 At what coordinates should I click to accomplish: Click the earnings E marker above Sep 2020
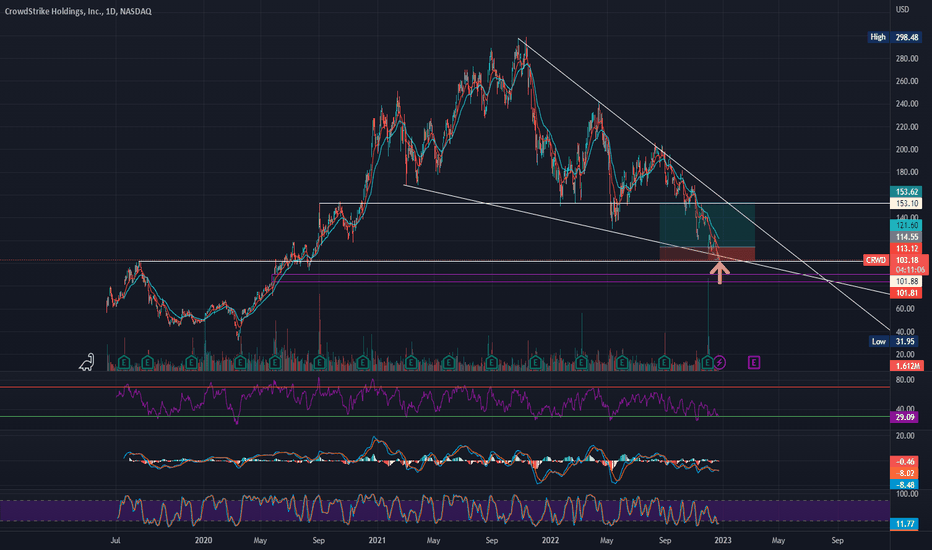pyautogui.click(x=319, y=362)
